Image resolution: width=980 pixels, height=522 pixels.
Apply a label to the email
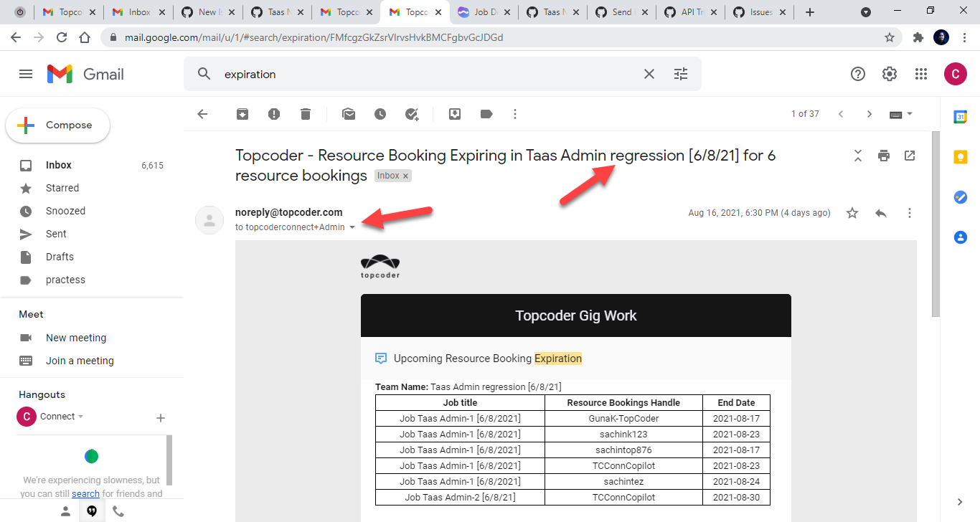(x=486, y=114)
